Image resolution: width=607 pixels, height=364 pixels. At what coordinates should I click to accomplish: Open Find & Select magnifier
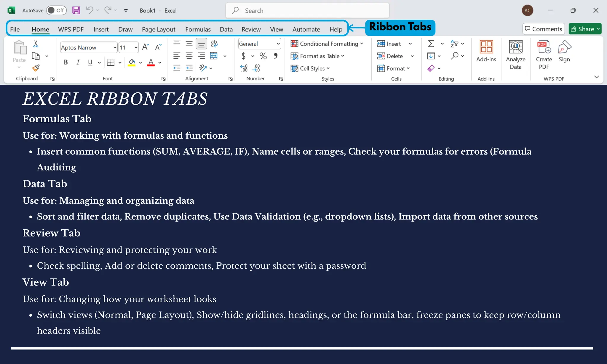point(454,56)
